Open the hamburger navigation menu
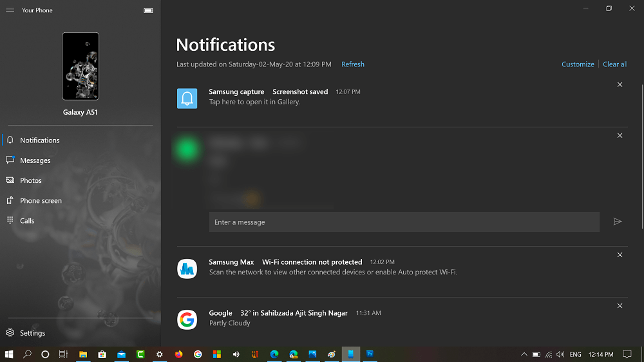The image size is (644, 362). [x=10, y=10]
